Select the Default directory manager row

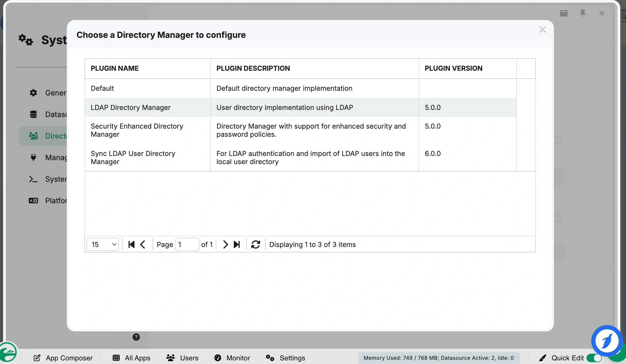click(x=102, y=88)
